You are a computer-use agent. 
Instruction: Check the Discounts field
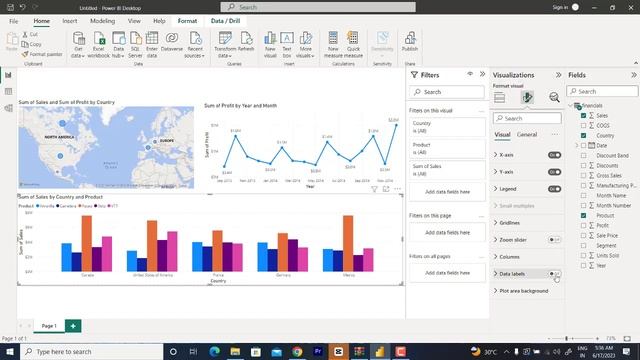tap(583, 165)
